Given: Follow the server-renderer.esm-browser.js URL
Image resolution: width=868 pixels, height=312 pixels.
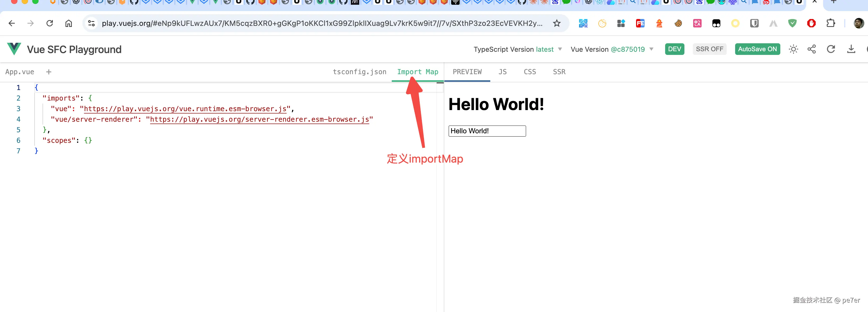Looking at the screenshot, I should click(259, 119).
